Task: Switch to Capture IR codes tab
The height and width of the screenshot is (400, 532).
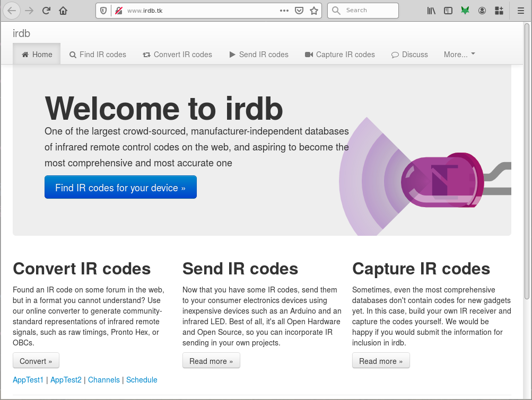Action: [339, 55]
